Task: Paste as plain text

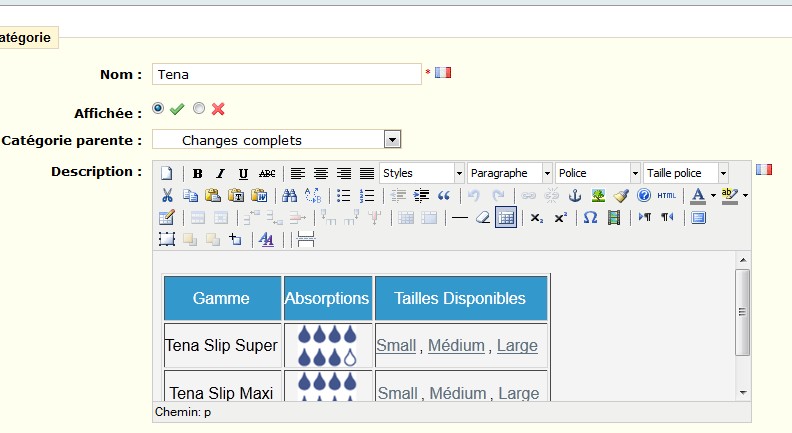Action: (x=236, y=195)
